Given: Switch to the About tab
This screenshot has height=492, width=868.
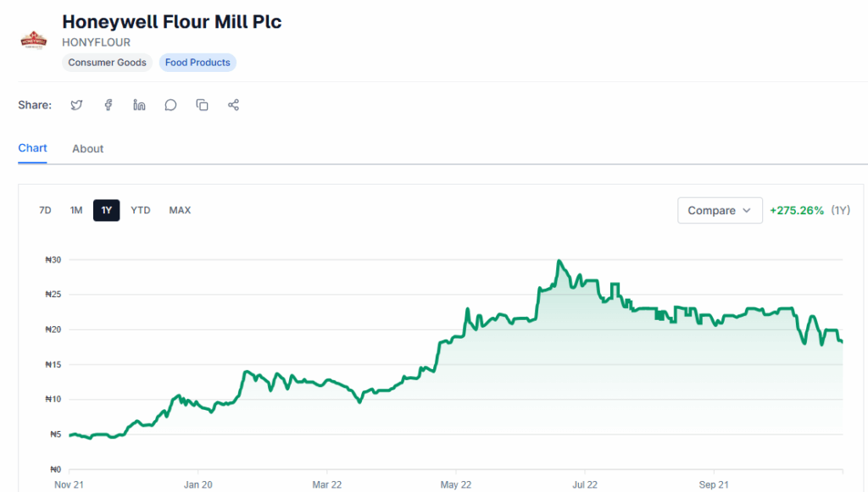Looking at the screenshot, I should (87, 149).
